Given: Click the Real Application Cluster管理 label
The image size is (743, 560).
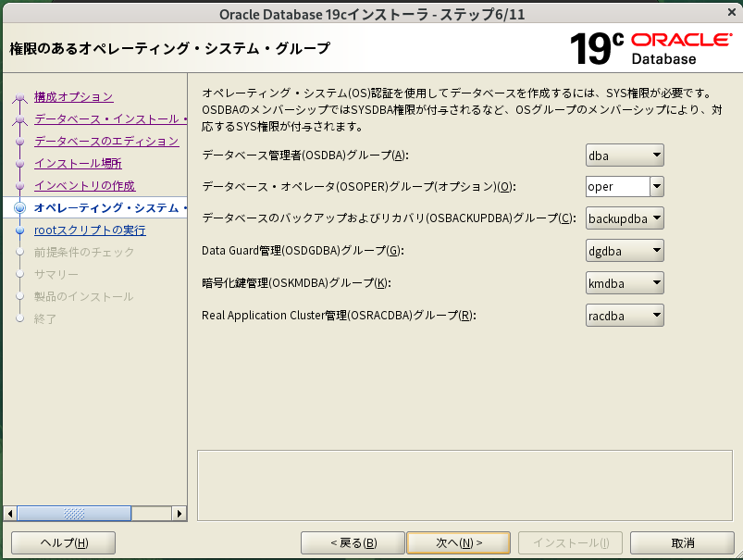Looking at the screenshot, I should coord(339,316).
